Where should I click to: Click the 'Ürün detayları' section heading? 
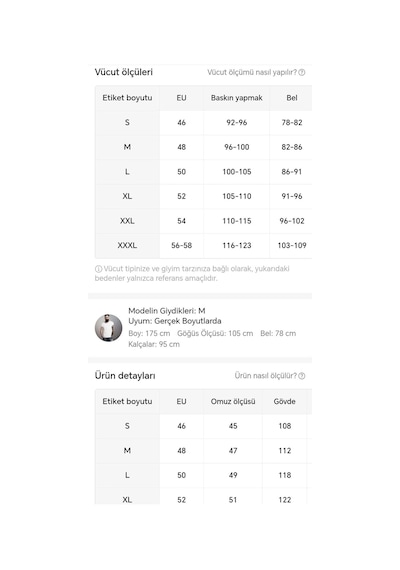[x=125, y=376]
